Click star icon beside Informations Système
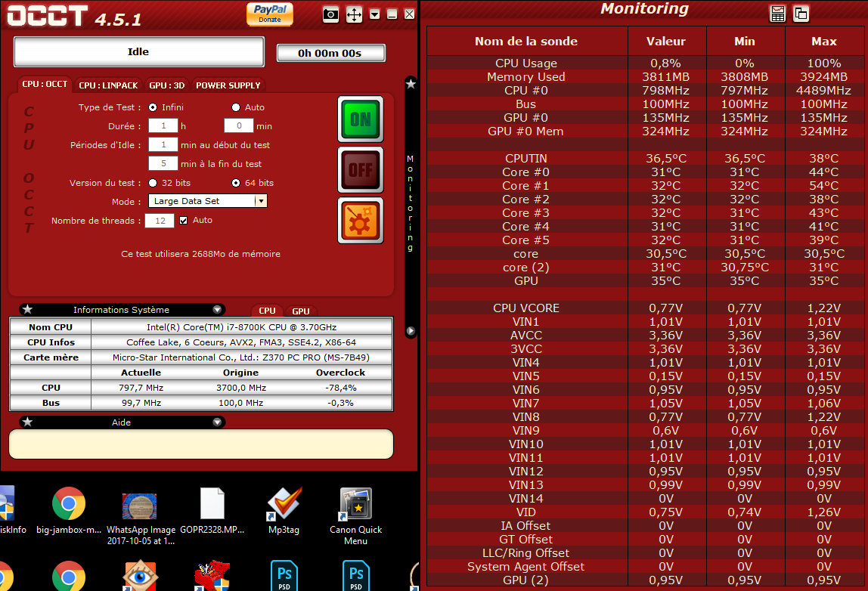 28,309
